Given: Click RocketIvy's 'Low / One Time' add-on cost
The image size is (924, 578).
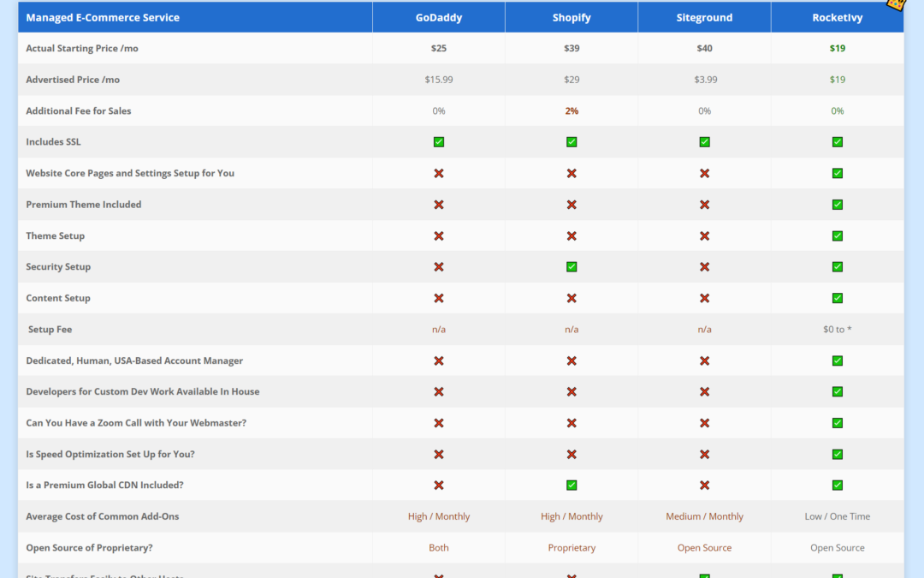Looking at the screenshot, I should point(838,516).
